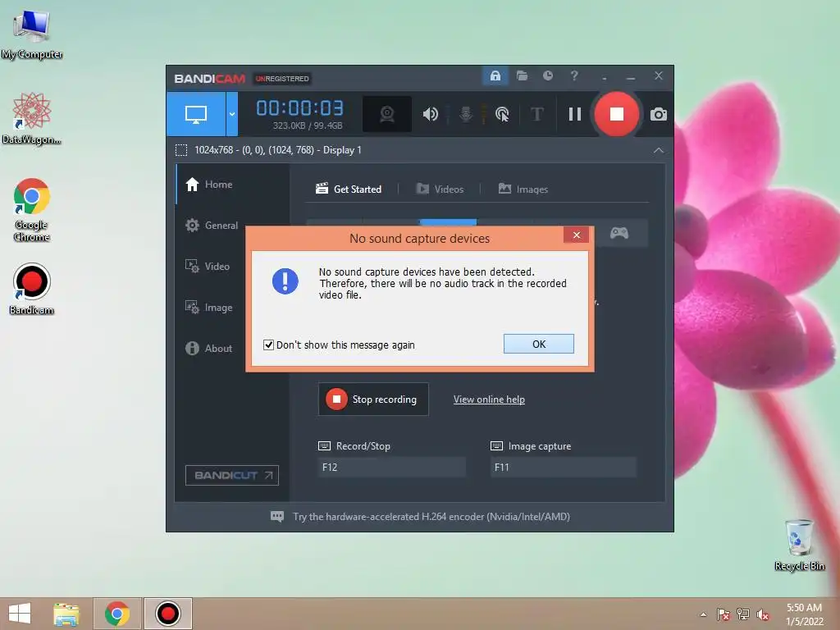Pause the recording

(575, 113)
